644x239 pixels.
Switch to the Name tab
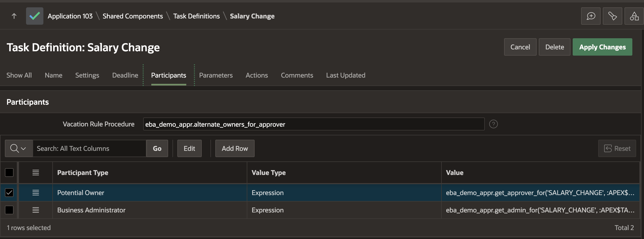53,75
